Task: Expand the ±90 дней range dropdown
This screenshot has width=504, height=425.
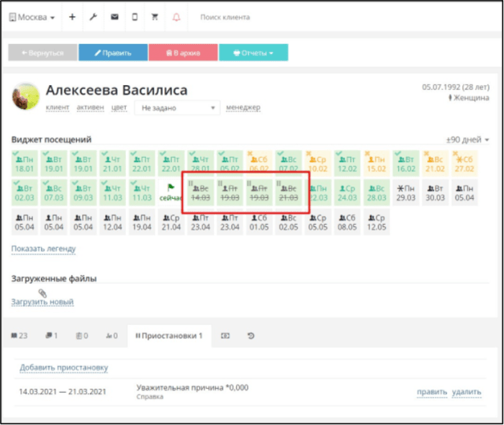Action: (467, 140)
